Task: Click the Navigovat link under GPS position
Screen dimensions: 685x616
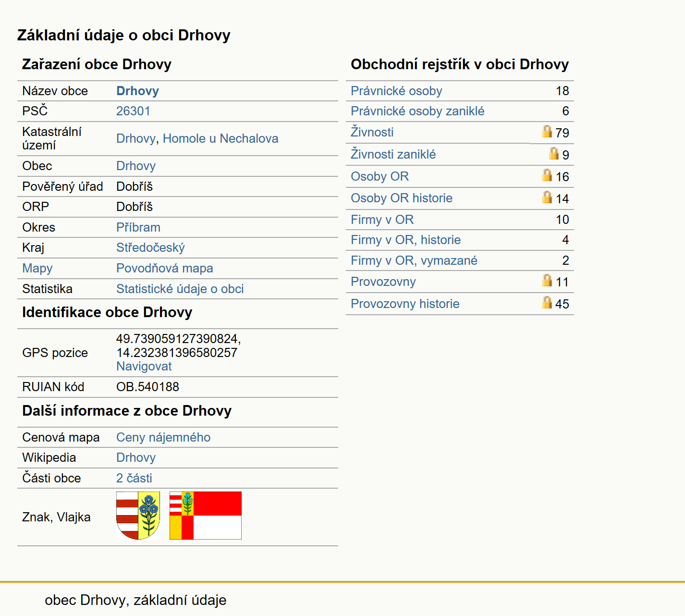Action: point(144,366)
